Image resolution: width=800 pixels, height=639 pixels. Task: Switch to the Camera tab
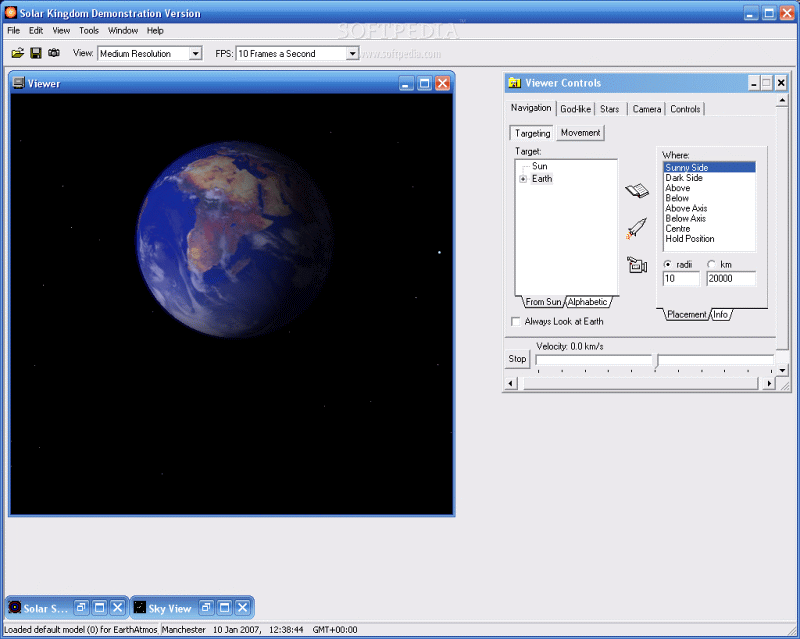pyautogui.click(x=646, y=109)
